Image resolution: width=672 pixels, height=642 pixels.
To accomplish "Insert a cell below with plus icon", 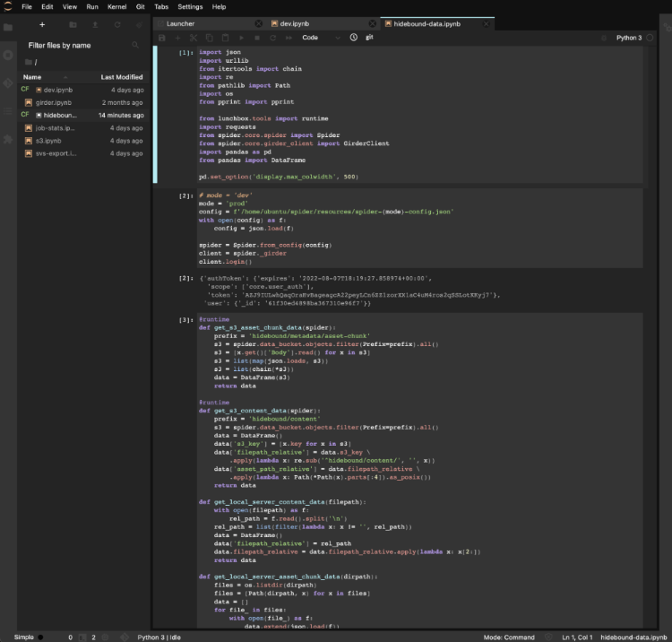I will pos(178,38).
